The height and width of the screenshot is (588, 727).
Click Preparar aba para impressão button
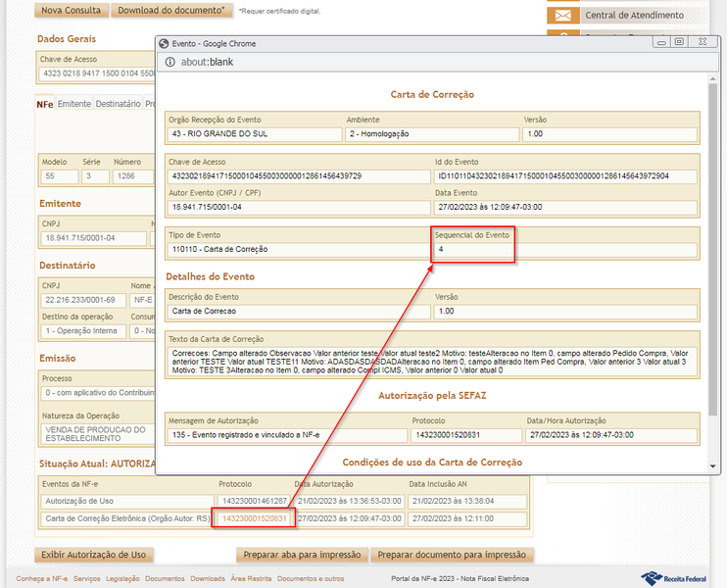coord(302,555)
